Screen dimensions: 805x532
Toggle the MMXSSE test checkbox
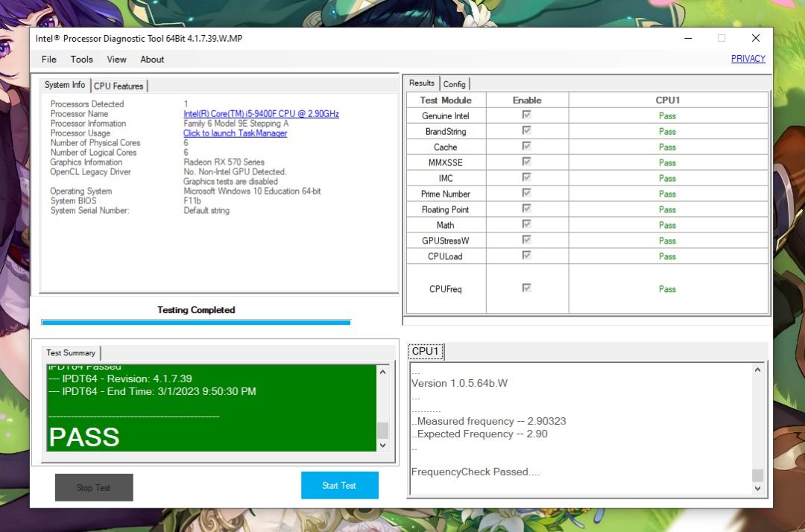(526, 161)
